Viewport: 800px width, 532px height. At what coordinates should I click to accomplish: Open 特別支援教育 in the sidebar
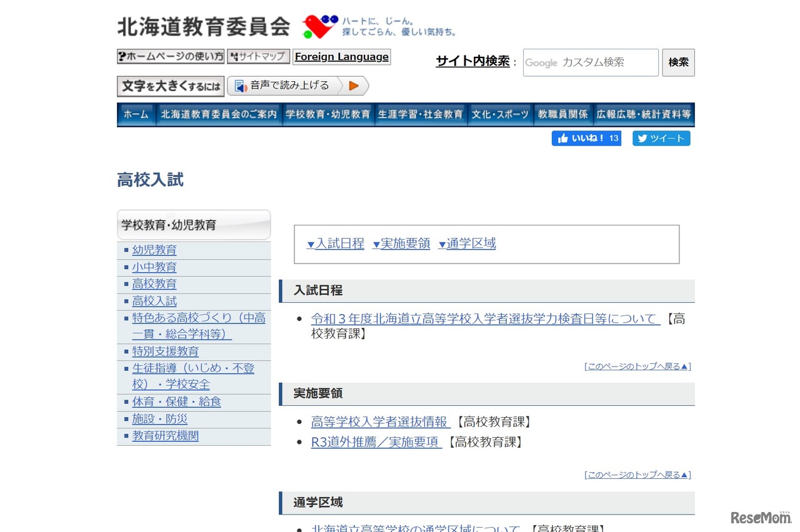tap(166, 352)
